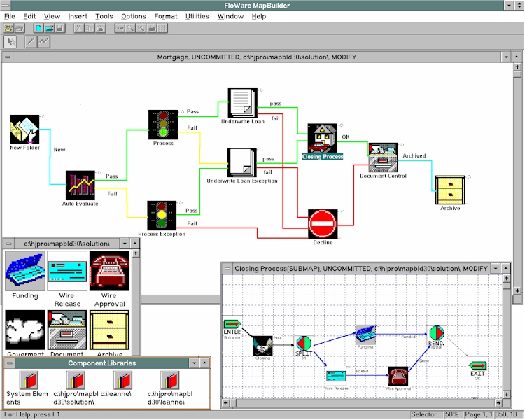
Task: Select the New Folder node in Mortgage map
Action: (24, 129)
